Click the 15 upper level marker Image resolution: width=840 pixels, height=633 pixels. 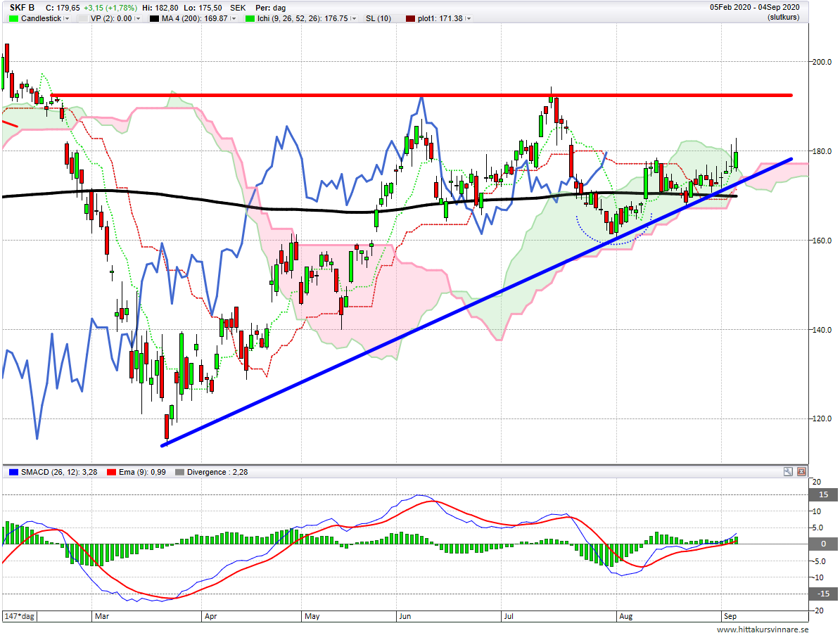coord(823,494)
